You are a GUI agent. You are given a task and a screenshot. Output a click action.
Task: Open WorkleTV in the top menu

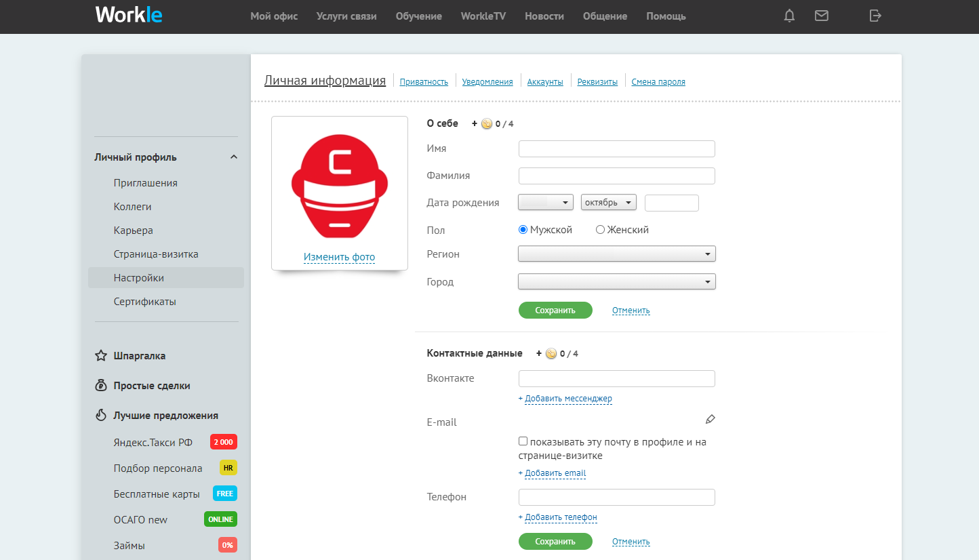(x=483, y=16)
